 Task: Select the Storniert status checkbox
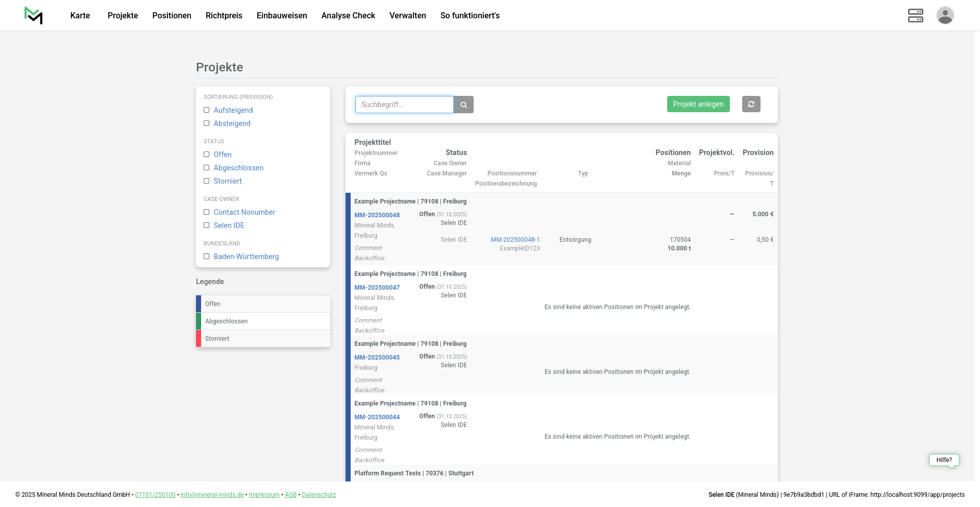207,181
